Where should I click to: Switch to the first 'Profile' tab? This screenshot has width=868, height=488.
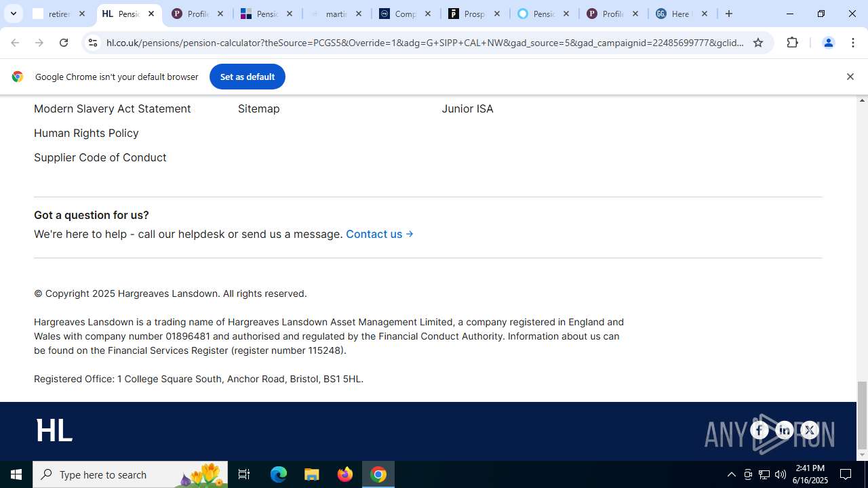(198, 14)
